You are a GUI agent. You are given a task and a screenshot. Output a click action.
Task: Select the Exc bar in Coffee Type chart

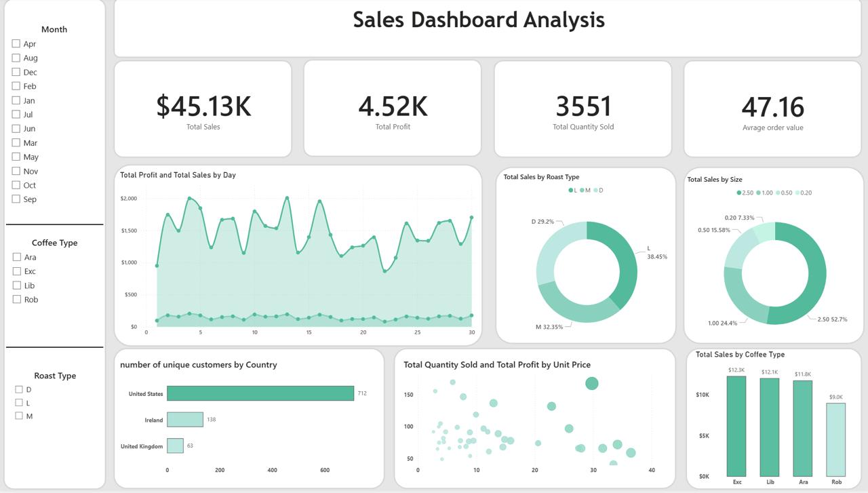[x=736, y=426]
